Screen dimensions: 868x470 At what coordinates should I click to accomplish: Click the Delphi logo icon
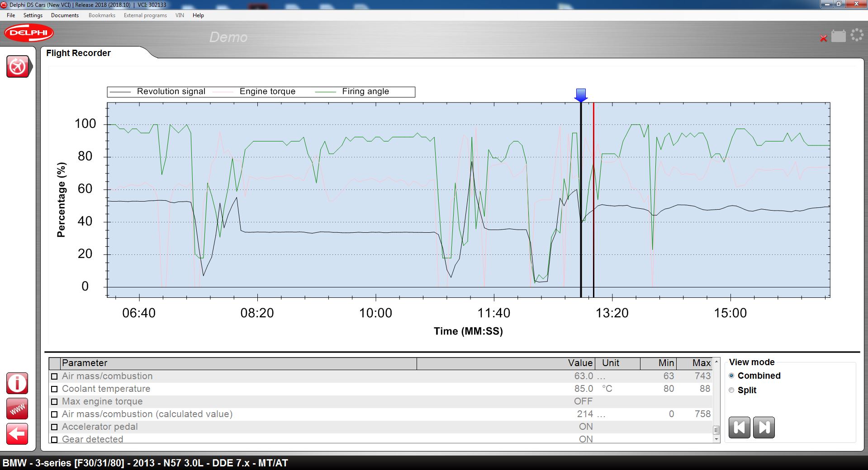click(29, 33)
